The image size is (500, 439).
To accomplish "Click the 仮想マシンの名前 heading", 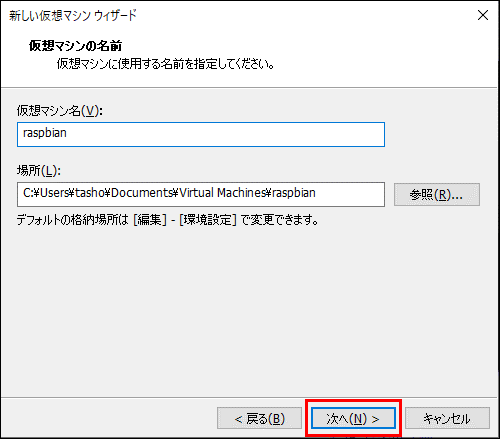I will 75,46.
